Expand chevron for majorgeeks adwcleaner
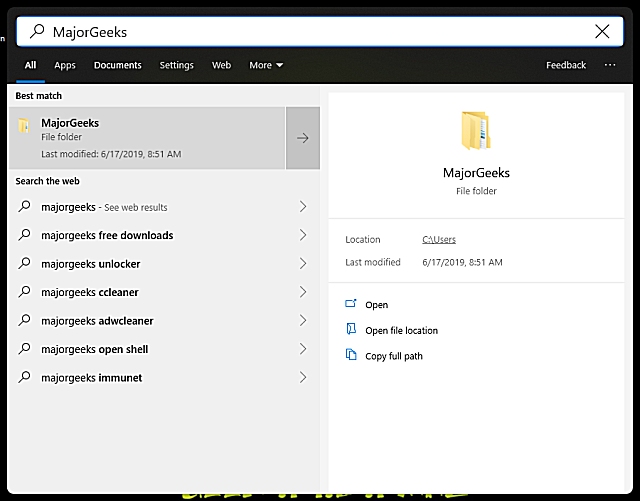The width and height of the screenshot is (640, 501). [303, 320]
